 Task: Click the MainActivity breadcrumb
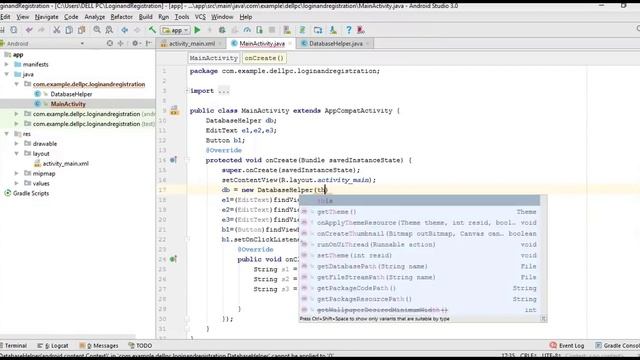click(213, 58)
